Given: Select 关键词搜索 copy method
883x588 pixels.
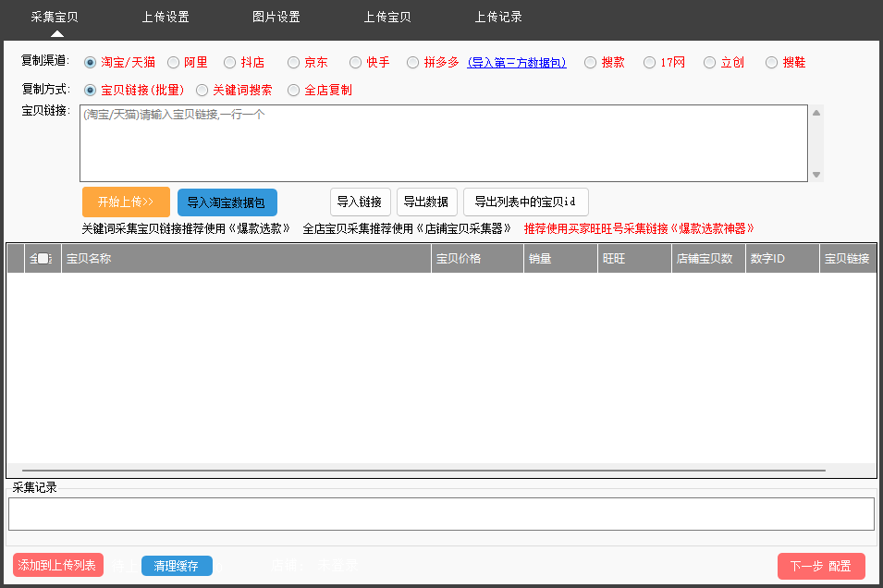Looking at the screenshot, I should [202, 91].
